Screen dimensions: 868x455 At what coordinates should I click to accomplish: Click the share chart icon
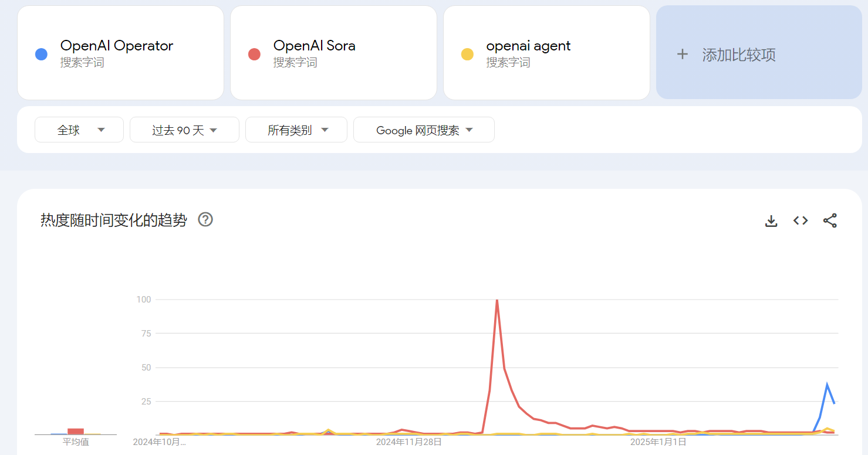click(830, 220)
